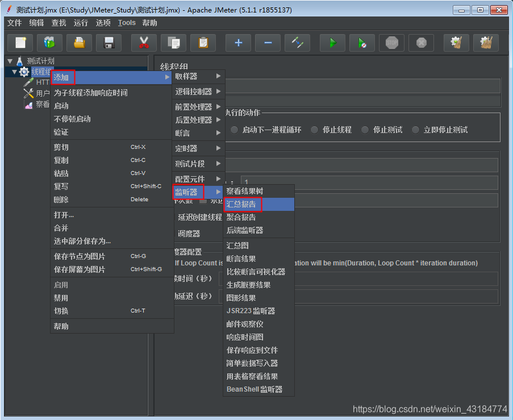
Task: Click the New test plan toolbar icon
Action: click(x=20, y=43)
